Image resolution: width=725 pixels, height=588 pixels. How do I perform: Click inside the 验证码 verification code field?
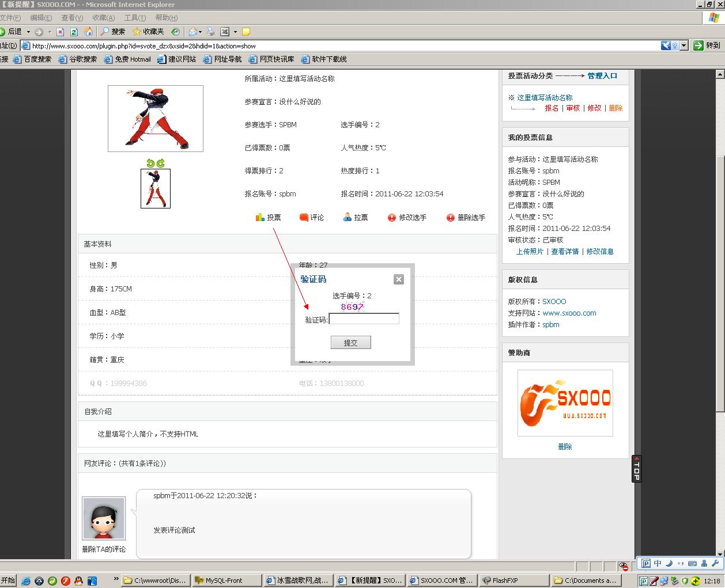[364, 318]
